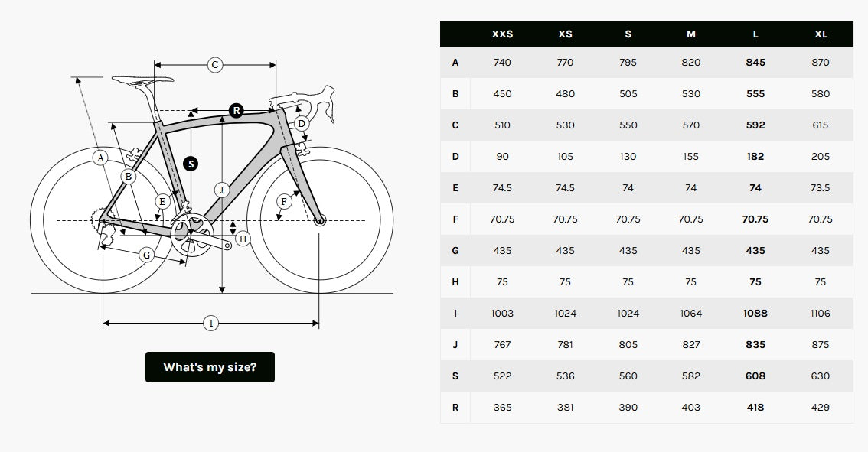Click the M size column header
Screen dimensions: 868x452
tap(691, 34)
